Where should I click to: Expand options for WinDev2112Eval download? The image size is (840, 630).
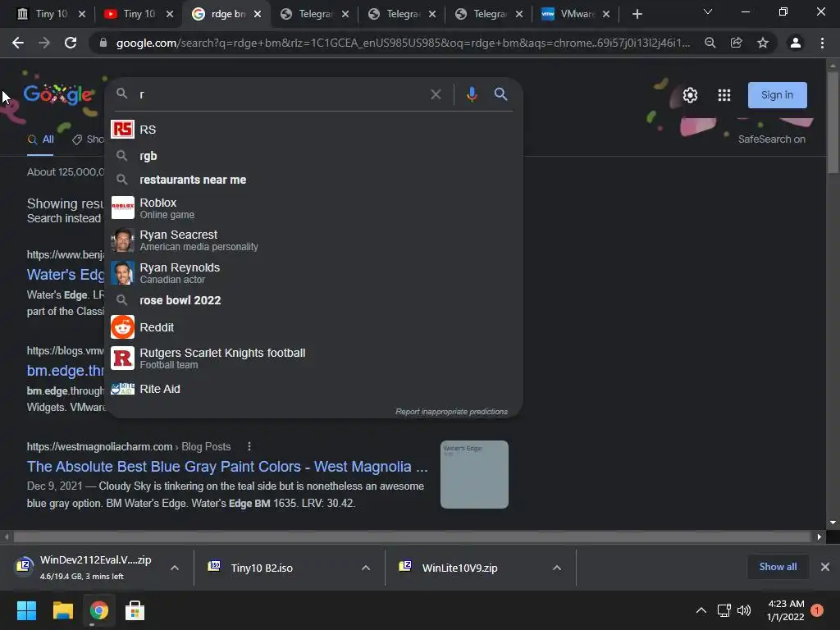[x=175, y=568]
